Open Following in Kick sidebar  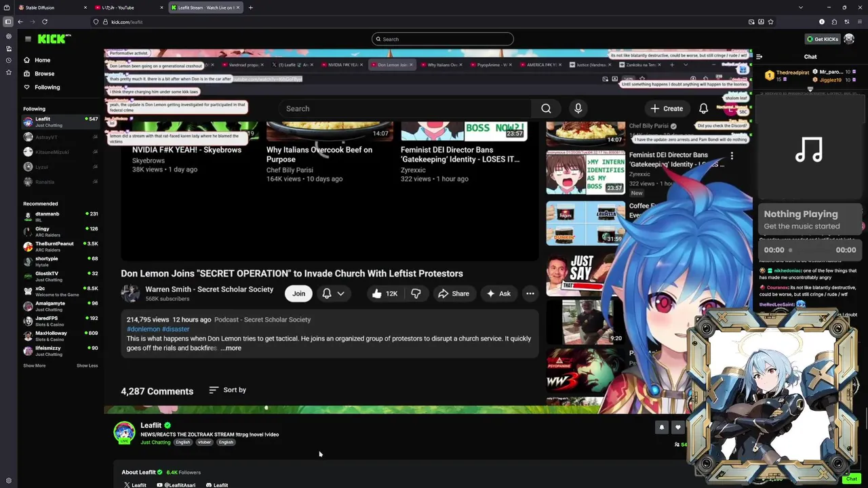47,87
